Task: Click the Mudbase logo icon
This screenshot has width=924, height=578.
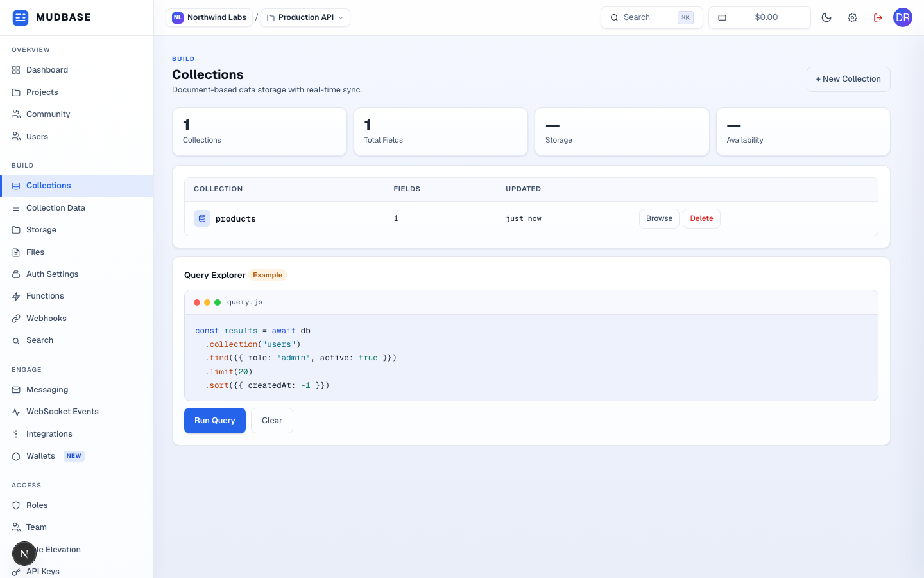Action: (x=21, y=17)
